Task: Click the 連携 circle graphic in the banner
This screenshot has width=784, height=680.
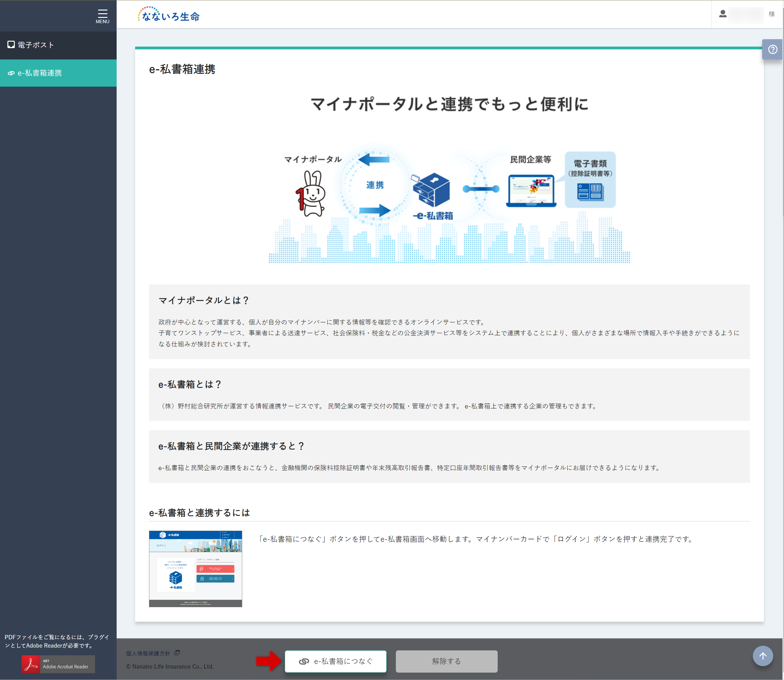Action: [375, 185]
